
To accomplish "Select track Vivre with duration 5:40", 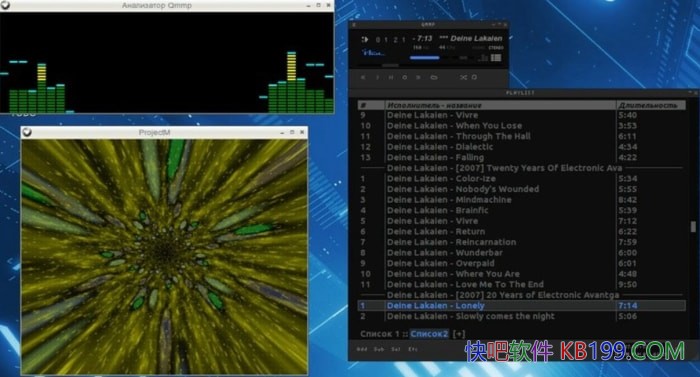I will coord(521,115).
